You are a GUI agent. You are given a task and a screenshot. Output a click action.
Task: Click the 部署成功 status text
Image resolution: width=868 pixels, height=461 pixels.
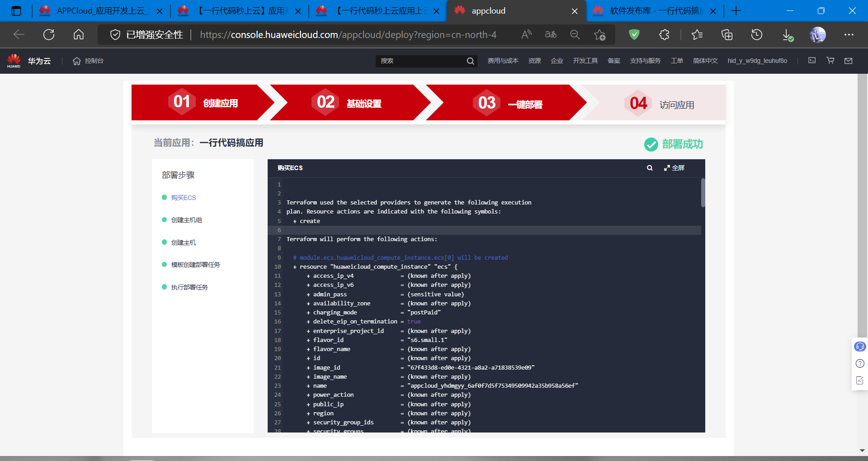[x=683, y=144]
